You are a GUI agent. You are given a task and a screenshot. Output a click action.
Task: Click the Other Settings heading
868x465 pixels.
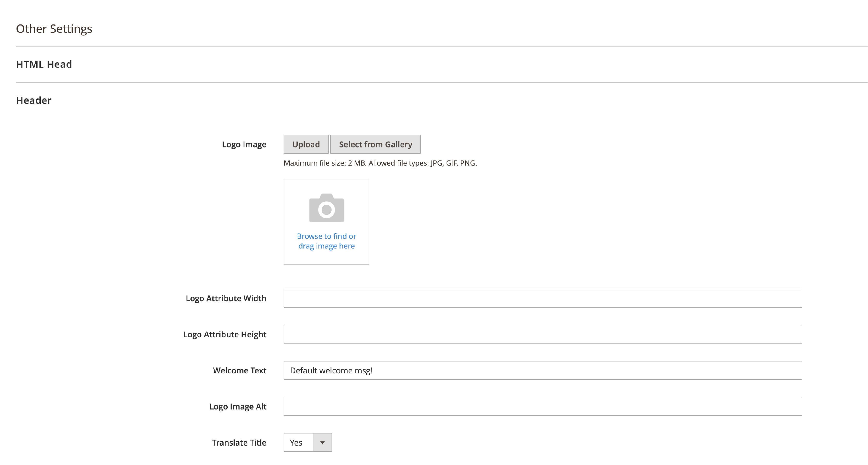[x=54, y=29]
